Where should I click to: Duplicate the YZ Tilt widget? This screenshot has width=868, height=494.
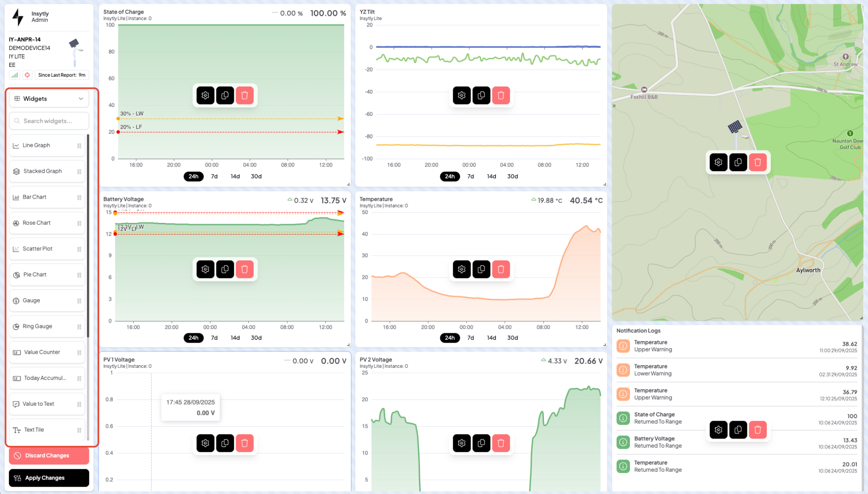click(x=481, y=95)
